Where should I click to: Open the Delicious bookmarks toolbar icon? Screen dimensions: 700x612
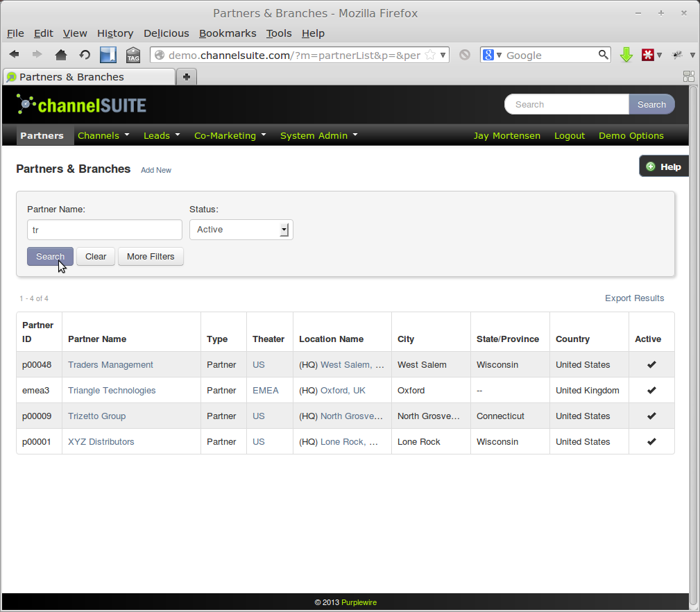click(x=108, y=55)
